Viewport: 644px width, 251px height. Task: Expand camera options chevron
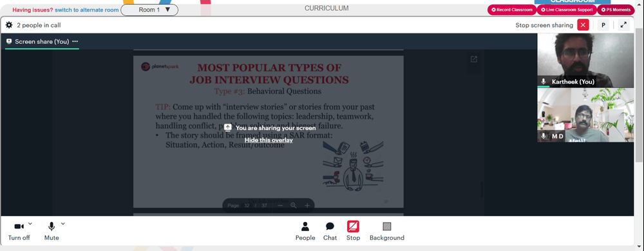30,223
